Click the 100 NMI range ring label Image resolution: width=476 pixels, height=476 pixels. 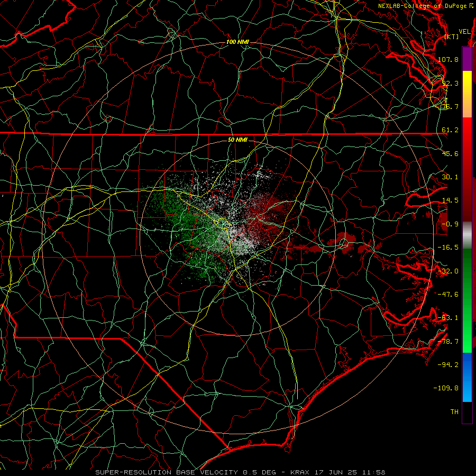237,42
